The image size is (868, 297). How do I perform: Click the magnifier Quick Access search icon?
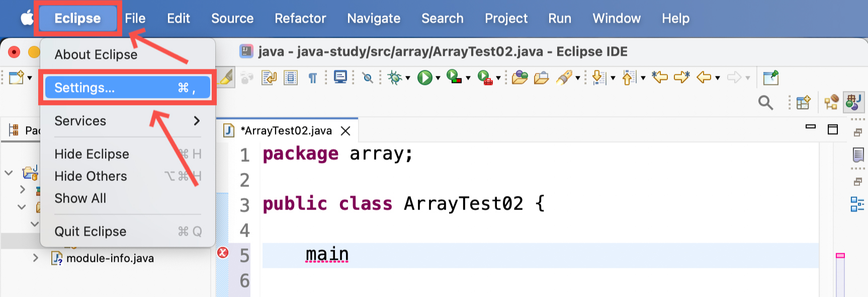point(765,103)
